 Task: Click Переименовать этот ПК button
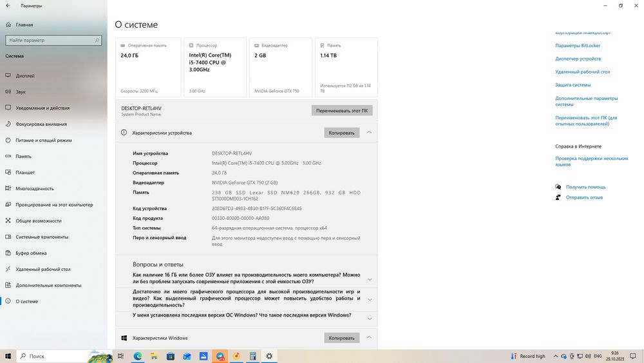tap(342, 111)
